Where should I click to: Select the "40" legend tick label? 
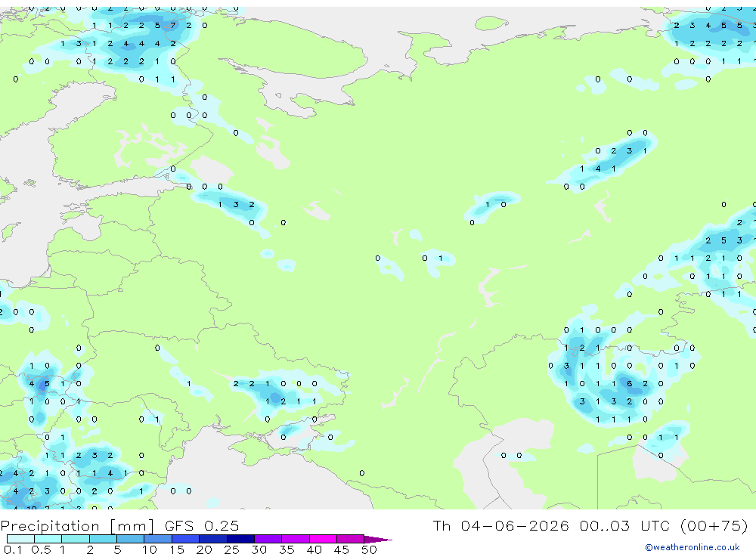(314, 549)
